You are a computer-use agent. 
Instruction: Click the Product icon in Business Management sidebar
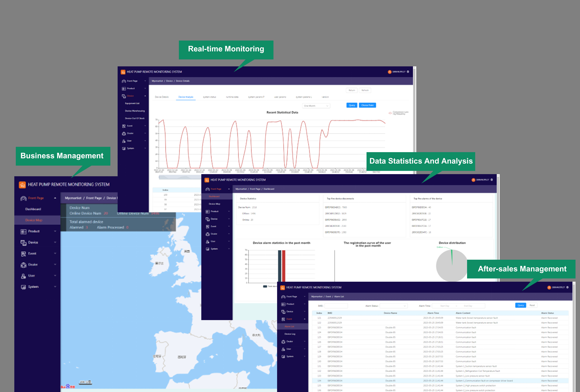[23, 232]
